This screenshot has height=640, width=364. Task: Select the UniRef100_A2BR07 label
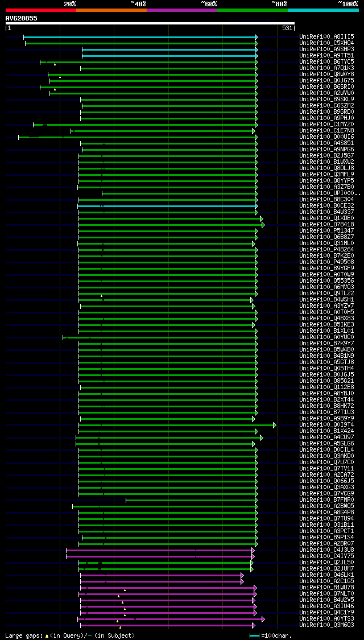pos(326,544)
